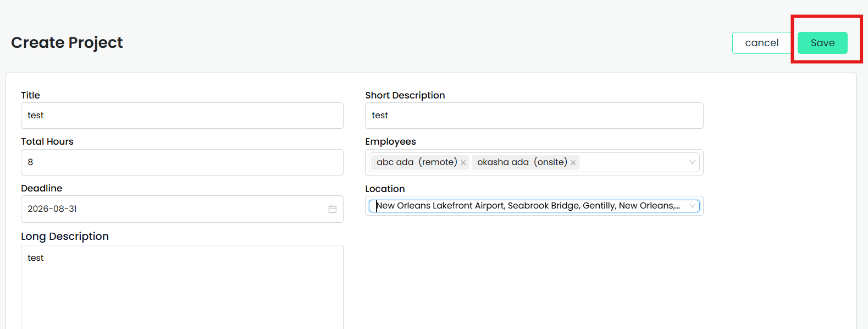The height and width of the screenshot is (329, 868).
Task: Select the Employees field label
Action: tap(390, 141)
